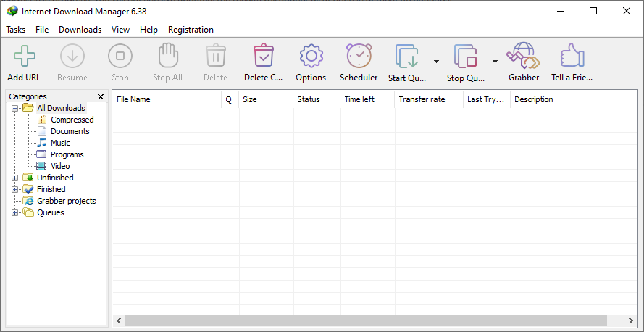Open the Registration menu
This screenshot has height=332, width=644.
click(191, 30)
